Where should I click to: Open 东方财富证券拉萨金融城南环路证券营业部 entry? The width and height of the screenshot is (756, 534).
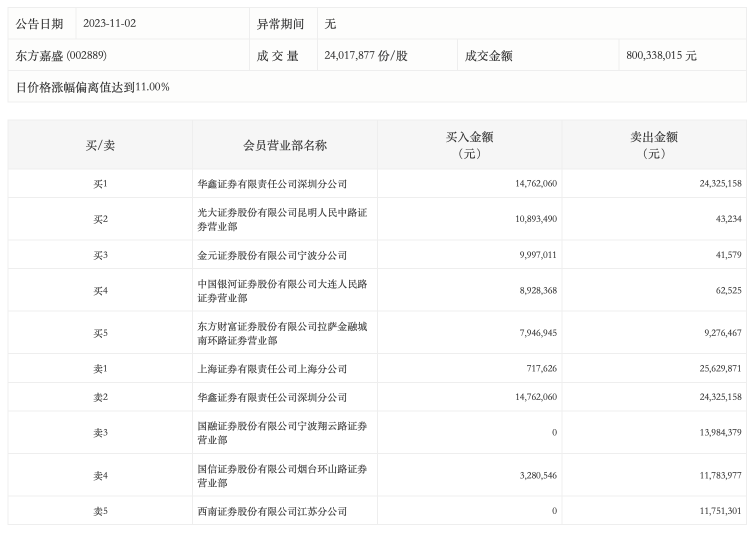point(282,333)
